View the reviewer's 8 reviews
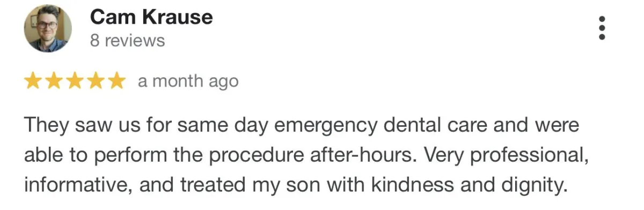 tap(127, 41)
